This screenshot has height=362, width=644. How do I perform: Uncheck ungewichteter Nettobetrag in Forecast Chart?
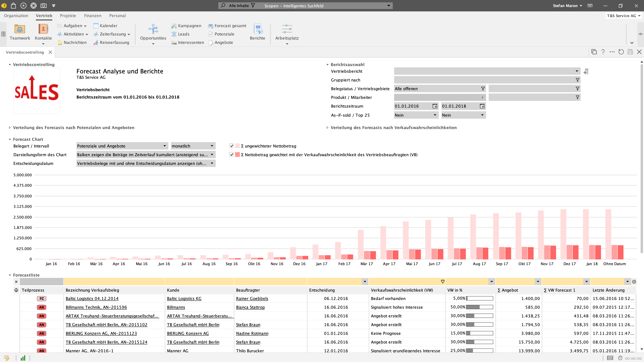click(x=231, y=146)
